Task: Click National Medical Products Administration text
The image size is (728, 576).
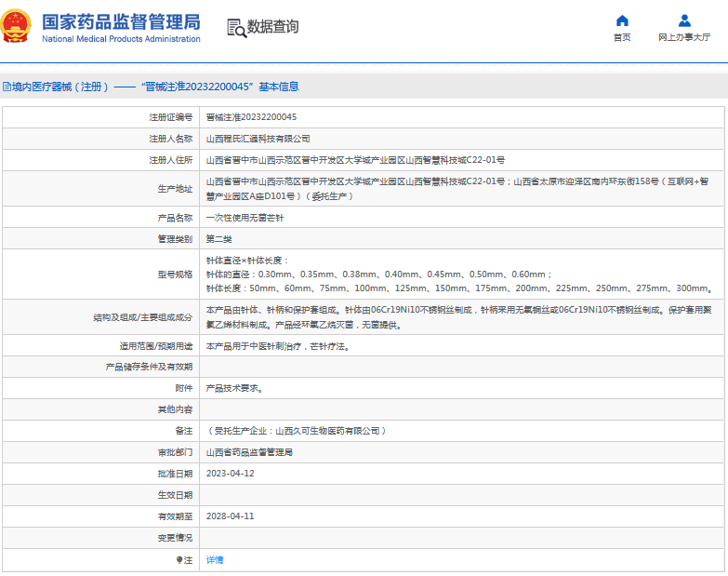Action: (121, 39)
